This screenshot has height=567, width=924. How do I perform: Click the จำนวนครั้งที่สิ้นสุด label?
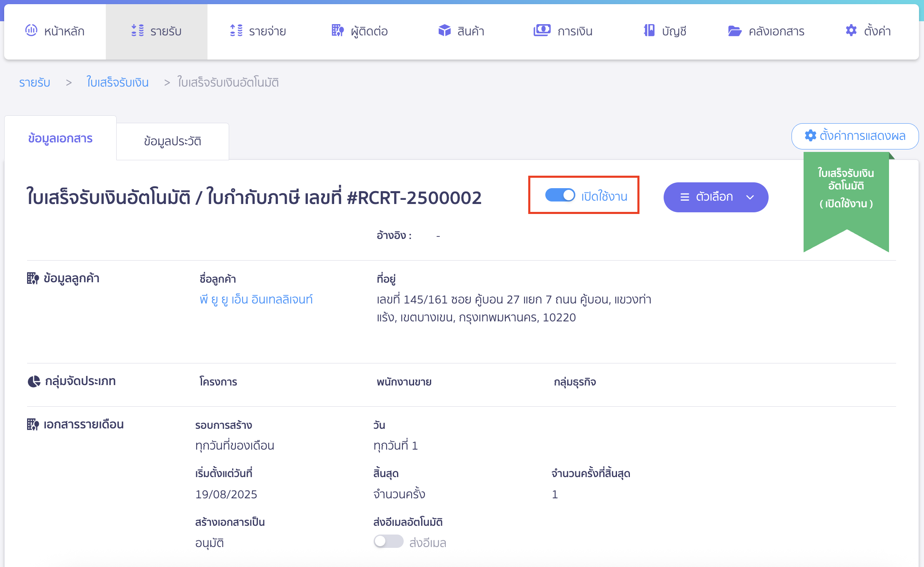pyautogui.click(x=591, y=473)
